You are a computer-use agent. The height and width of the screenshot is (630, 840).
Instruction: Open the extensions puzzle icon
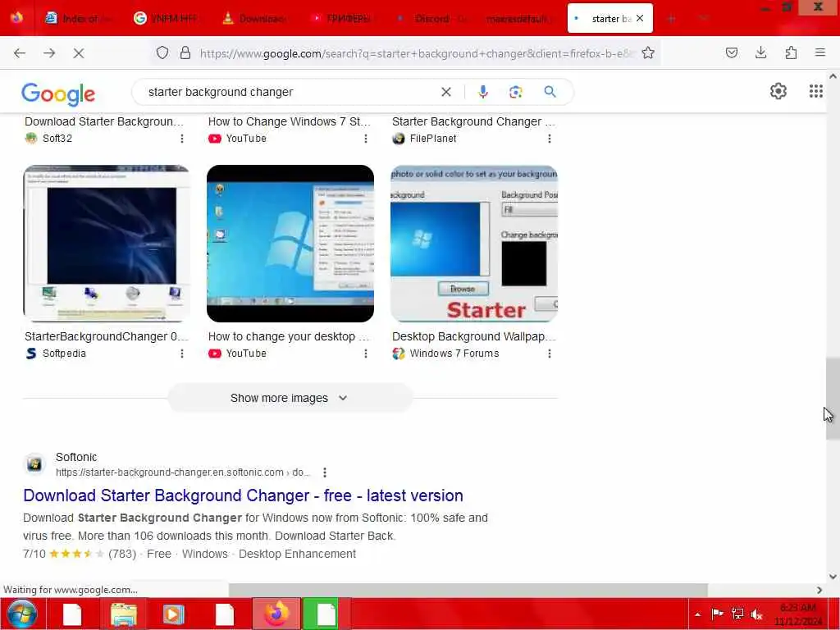791,52
